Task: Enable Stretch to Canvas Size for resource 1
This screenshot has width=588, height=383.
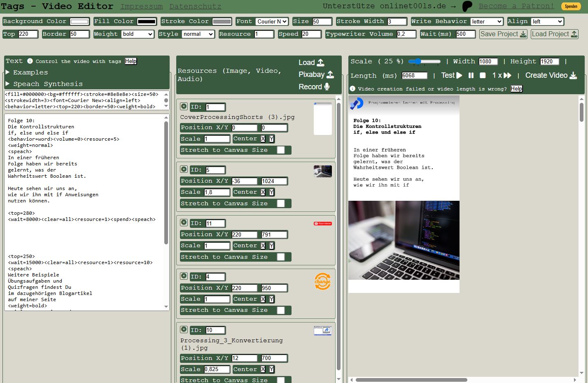Action: pos(281,150)
